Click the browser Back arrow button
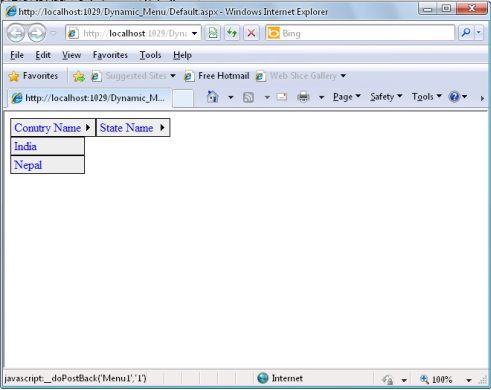The image size is (491, 390). (16, 33)
